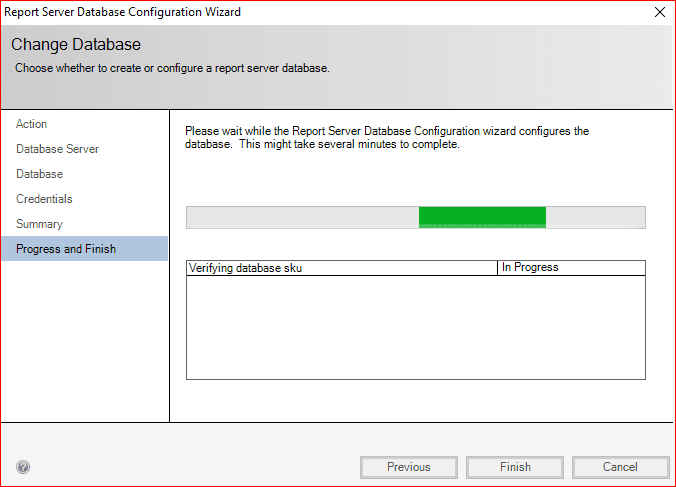The image size is (676, 487).
Task: Click the green progress bar indicator
Action: click(x=482, y=217)
